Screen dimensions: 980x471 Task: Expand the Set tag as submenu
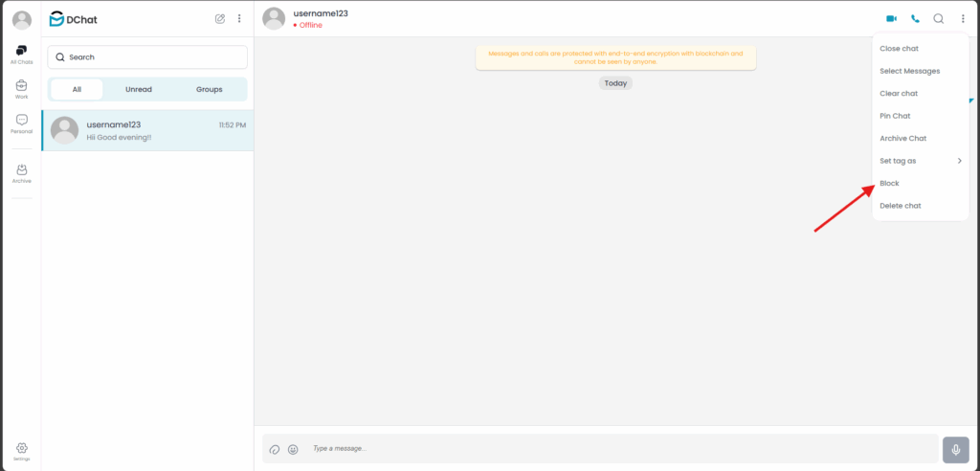point(920,161)
